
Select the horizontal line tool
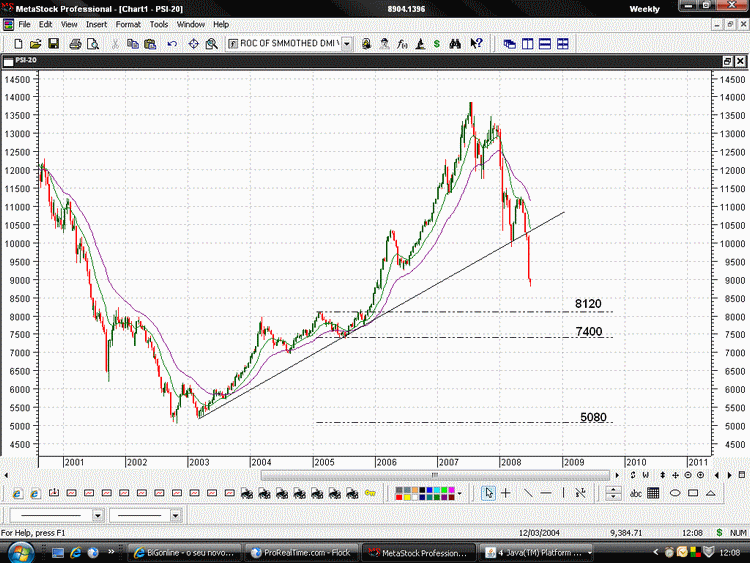tap(546, 493)
